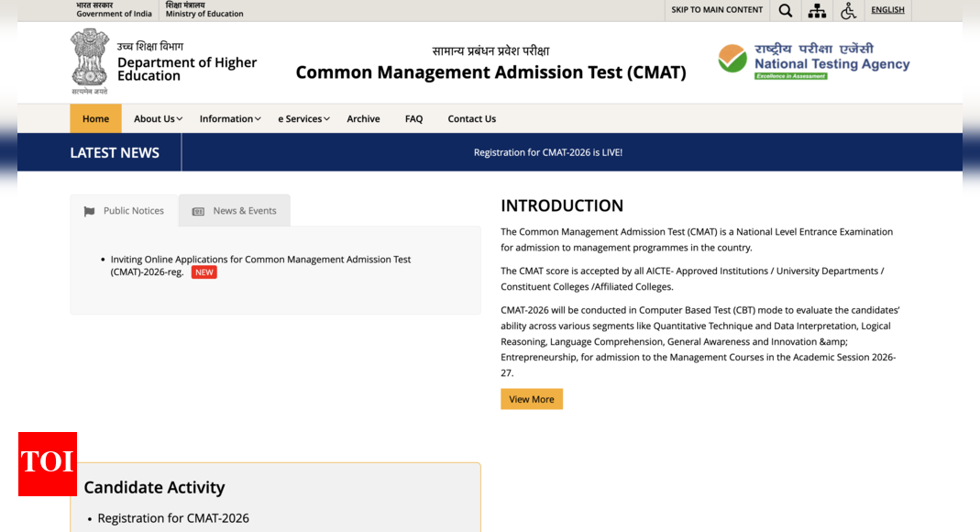The image size is (980, 532).
Task: Open the CMAT-2026 online applications notice
Action: pos(260,260)
